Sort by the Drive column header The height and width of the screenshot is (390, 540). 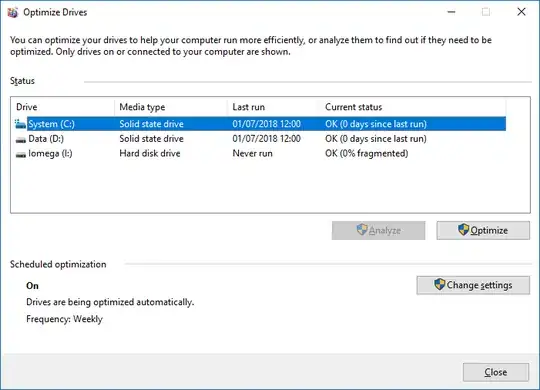pos(63,107)
